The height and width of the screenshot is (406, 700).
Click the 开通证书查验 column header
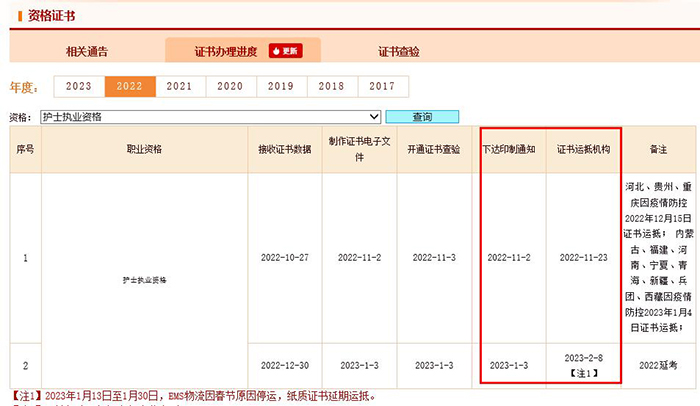point(434,149)
